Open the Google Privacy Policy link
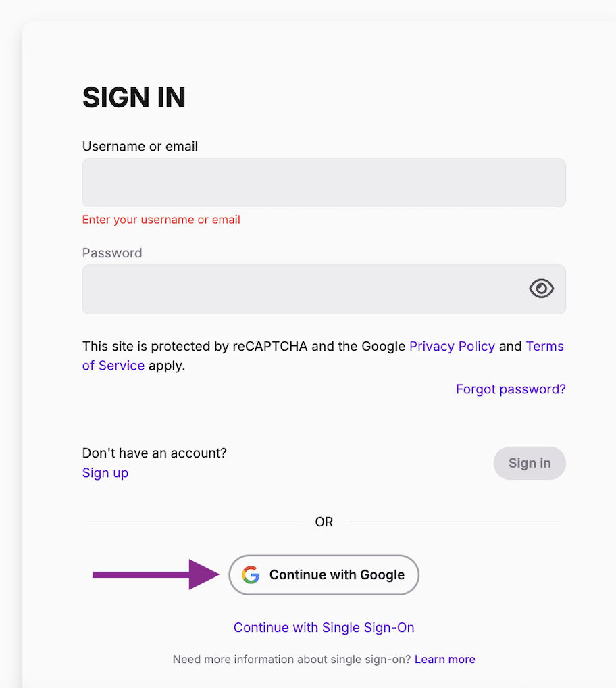The image size is (616, 688). tap(452, 346)
